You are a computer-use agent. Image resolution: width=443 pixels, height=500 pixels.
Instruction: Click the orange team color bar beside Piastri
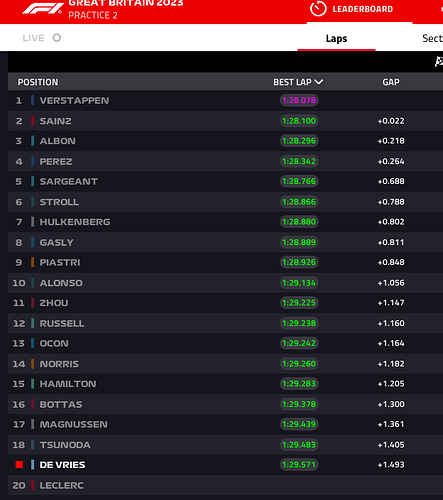click(32, 262)
